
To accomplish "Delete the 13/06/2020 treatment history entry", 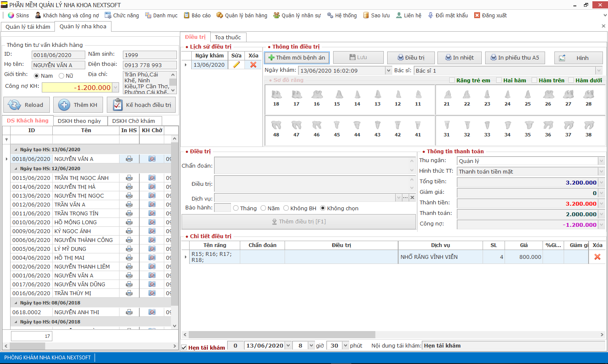I will pyautogui.click(x=253, y=65).
